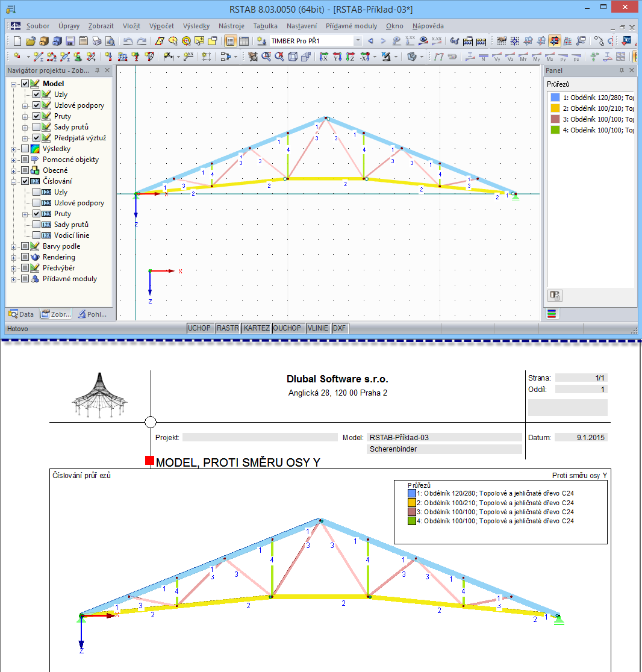Enable Sady prutů checkbox under Model
The width and height of the screenshot is (642, 672).
(37, 127)
